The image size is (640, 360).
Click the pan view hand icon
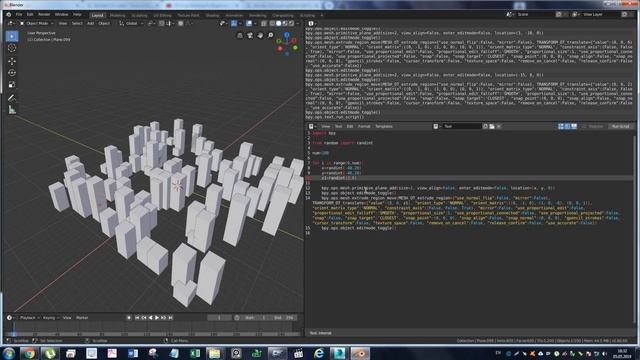coord(260,36)
